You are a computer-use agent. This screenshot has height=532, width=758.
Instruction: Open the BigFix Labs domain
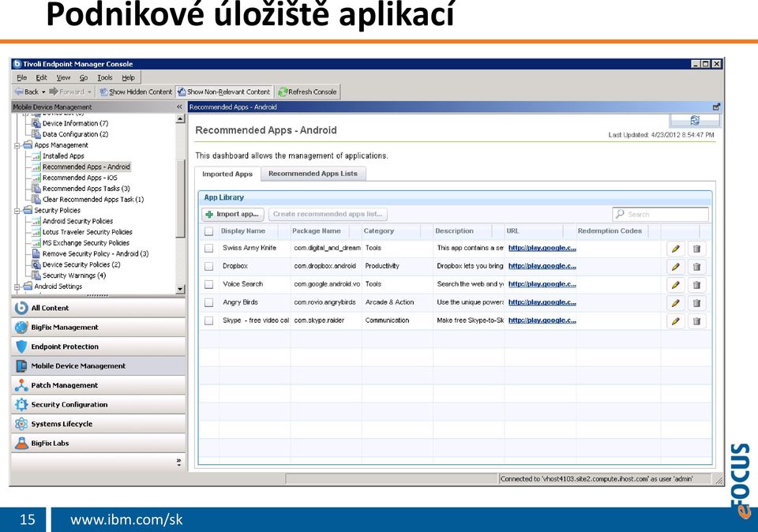(x=98, y=443)
